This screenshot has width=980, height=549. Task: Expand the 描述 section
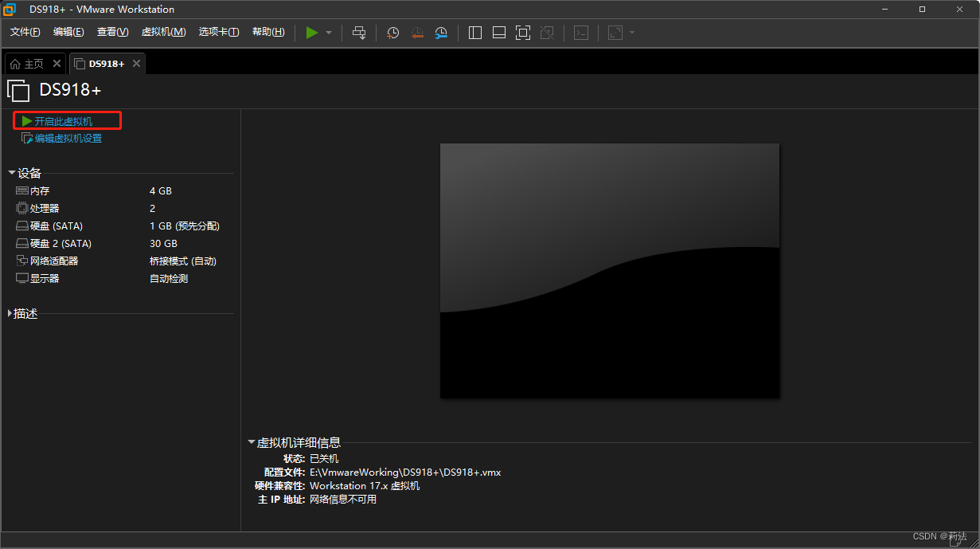click(10, 314)
